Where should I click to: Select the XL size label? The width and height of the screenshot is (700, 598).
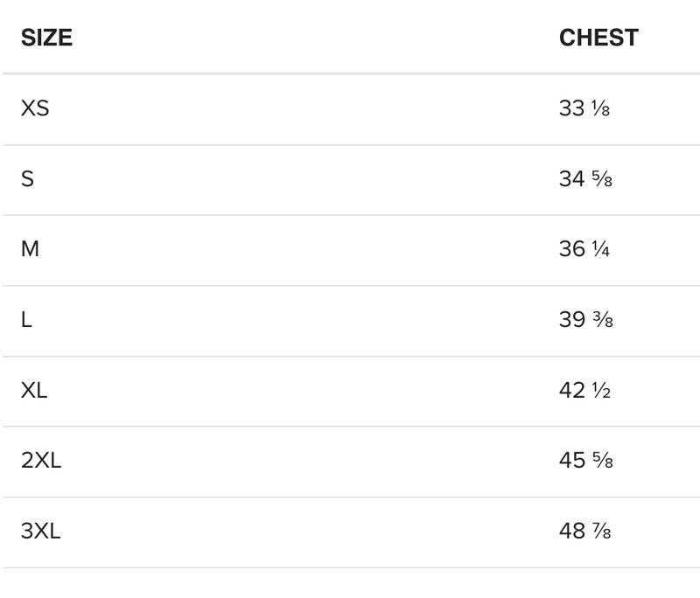[34, 390]
